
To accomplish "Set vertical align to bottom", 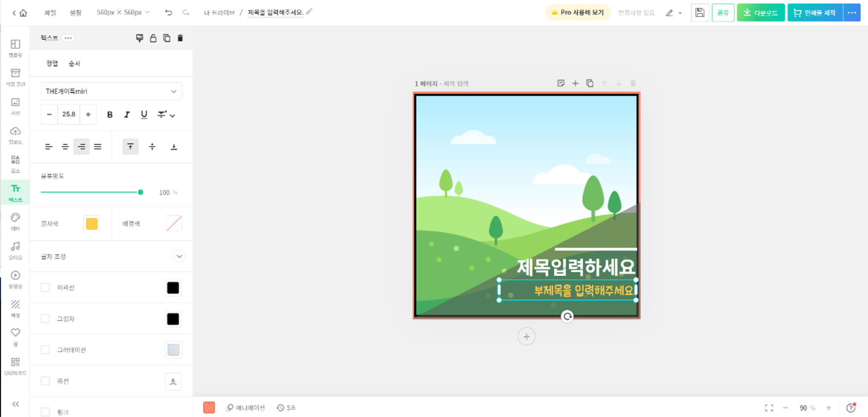I will click(174, 147).
